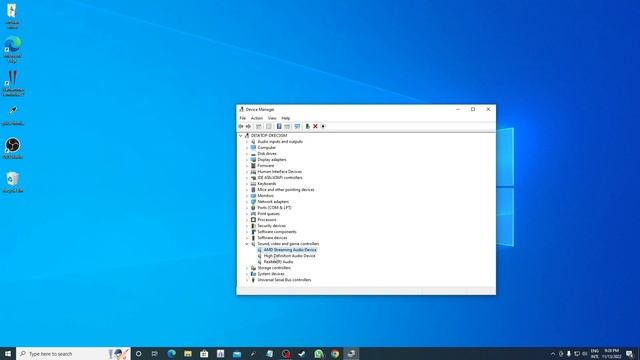Open Microsoft Edge from the taskbar
Image resolution: width=640 pixels, height=360 pixels.
[x=171, y=354]
